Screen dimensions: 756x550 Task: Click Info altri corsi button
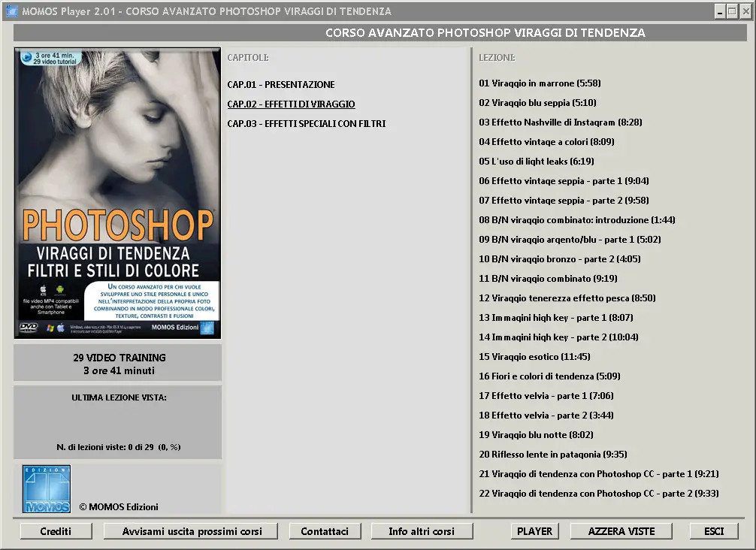tap(422, 531)
